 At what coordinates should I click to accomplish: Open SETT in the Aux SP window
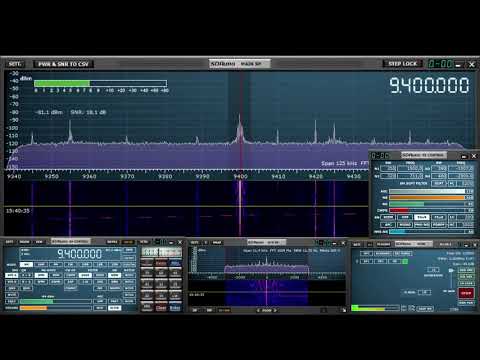[195, 242]
